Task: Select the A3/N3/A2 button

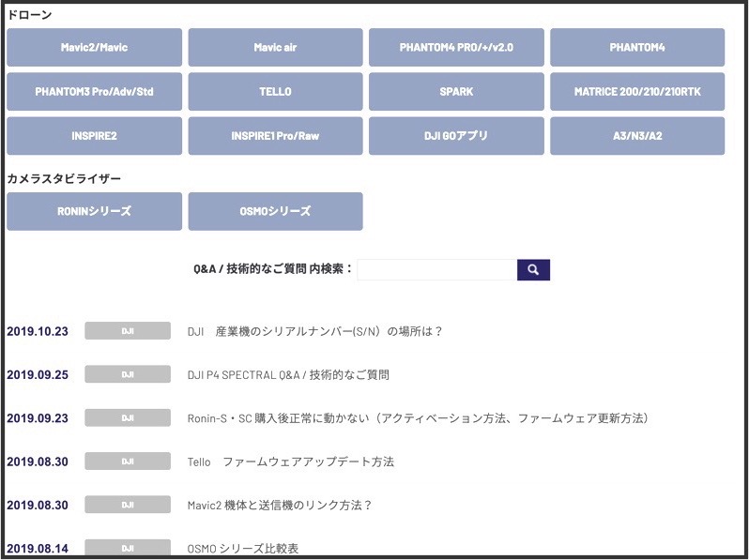Action: pos(637,136)
